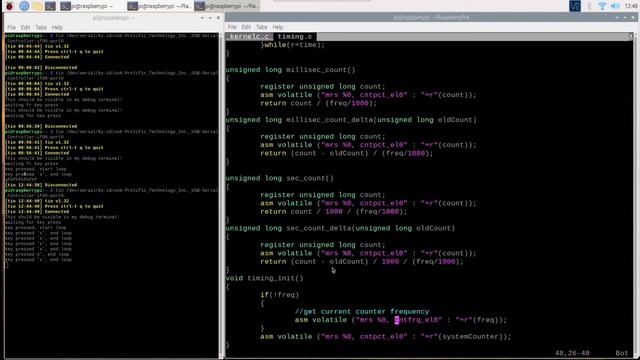This screenshot has width=640, height=360.
Task: Minimize the left terminal window
Action: click(x=202, y=18)
